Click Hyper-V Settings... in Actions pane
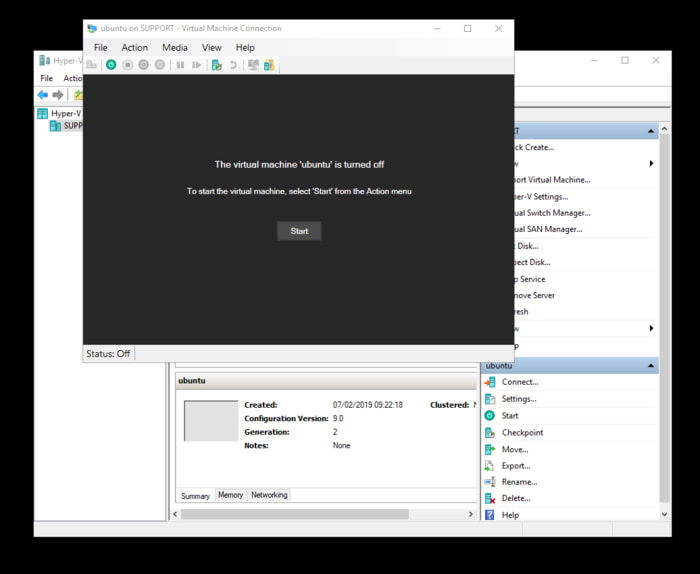This screenshot has width=700, height=574. (x=542, y=196)
